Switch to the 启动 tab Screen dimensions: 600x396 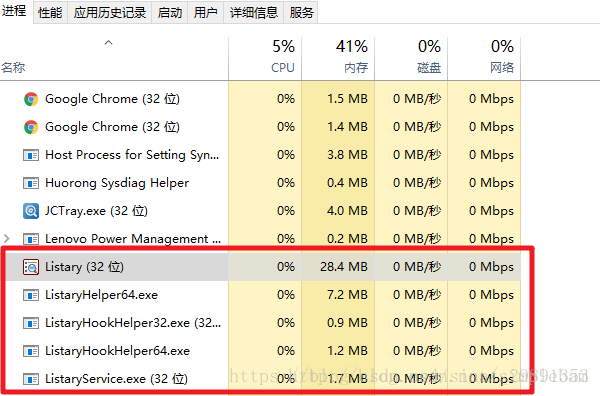coord(170,13)
